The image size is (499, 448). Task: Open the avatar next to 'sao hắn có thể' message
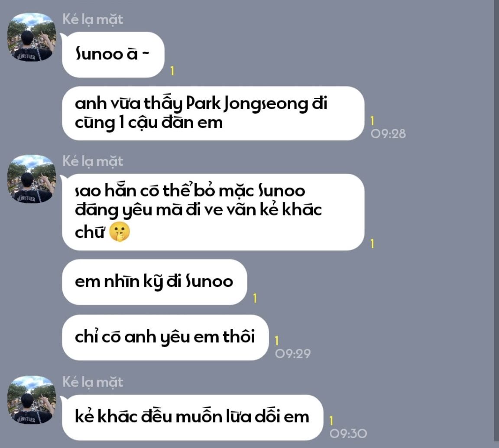[32, 179]
